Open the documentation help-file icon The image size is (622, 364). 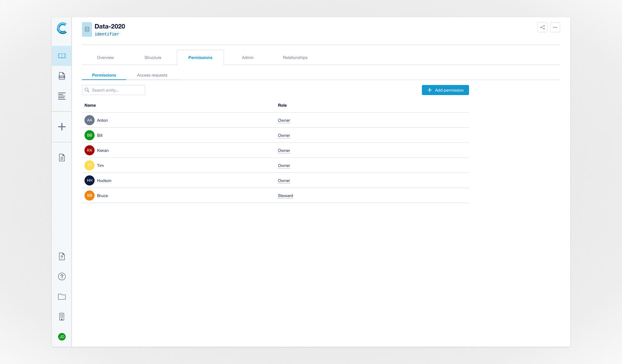click(x=62, y=256)
